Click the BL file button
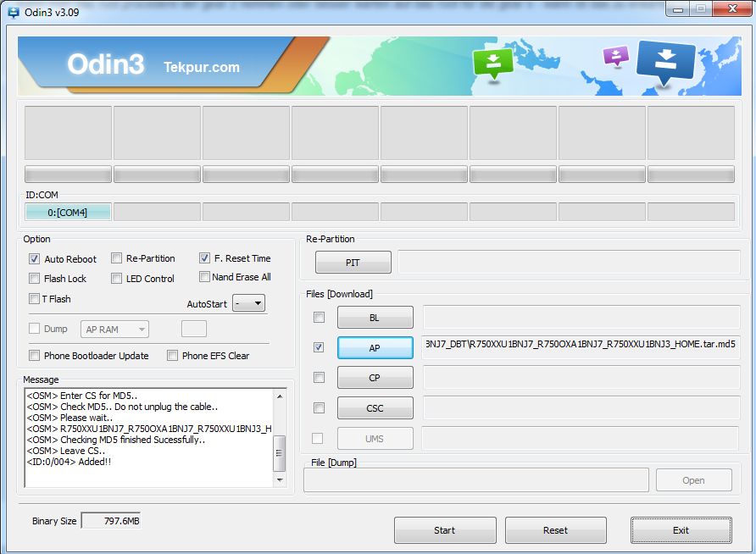Viewport: 756px width, 554px height. click(375, 318)
